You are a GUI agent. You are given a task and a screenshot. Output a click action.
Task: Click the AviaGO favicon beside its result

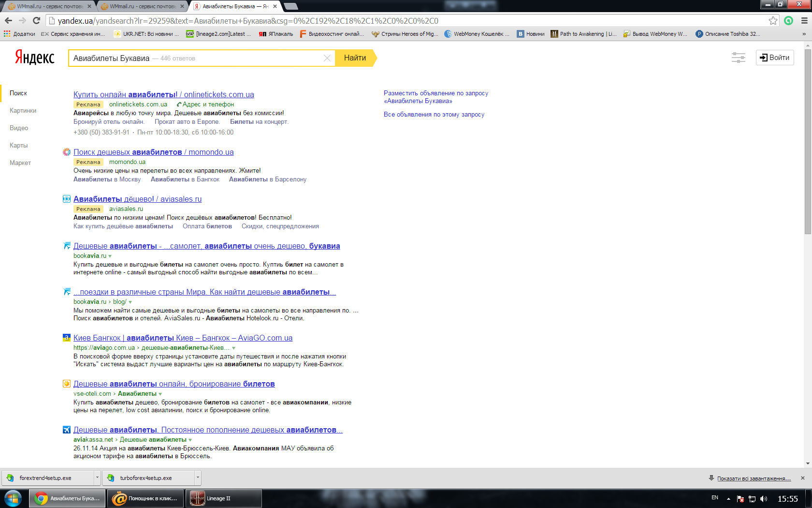pyautogui.click(x=67, y=338)
